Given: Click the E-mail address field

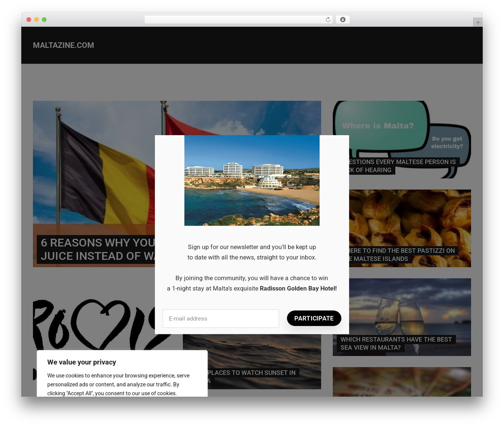Looking at the screenshot, I should tap(221, 319).
